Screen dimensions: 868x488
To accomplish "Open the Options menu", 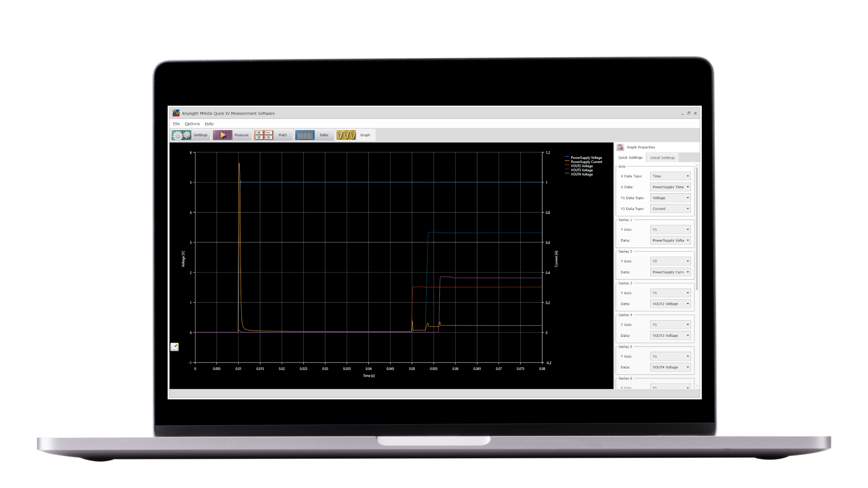I will coord(192,123).
